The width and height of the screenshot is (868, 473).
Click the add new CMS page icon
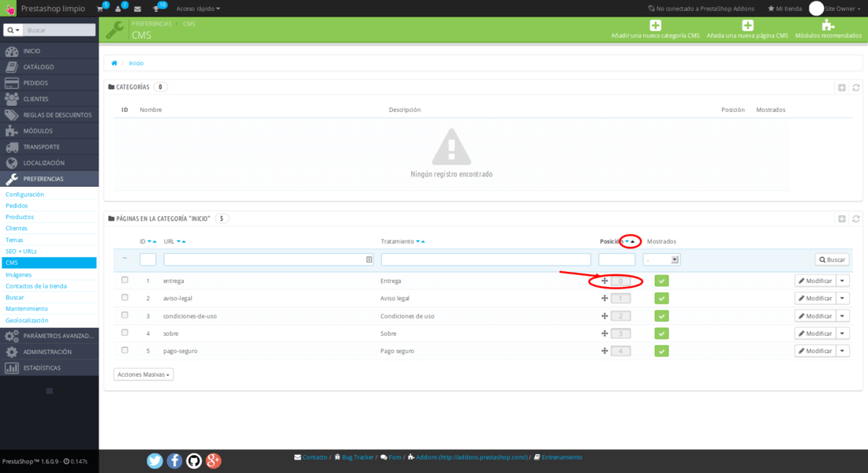click(747, 25)
